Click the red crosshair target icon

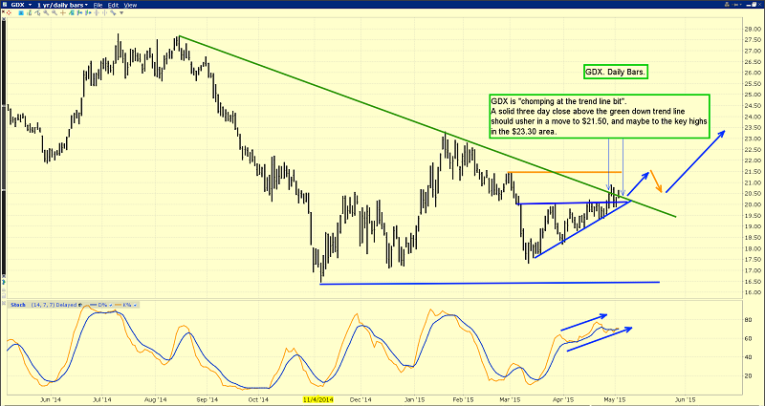point(9,13)
